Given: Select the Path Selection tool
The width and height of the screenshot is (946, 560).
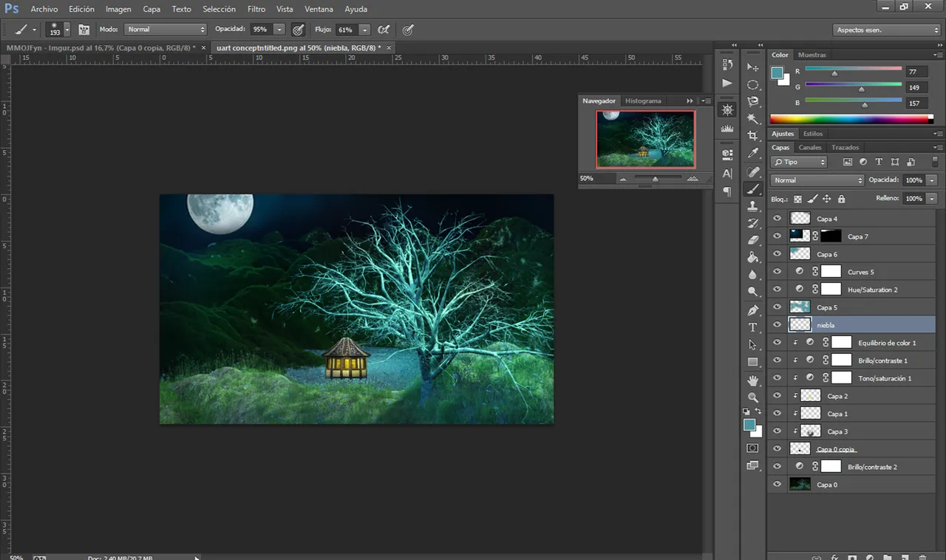Looking at the screenshot, I should [x=752, y=345].
